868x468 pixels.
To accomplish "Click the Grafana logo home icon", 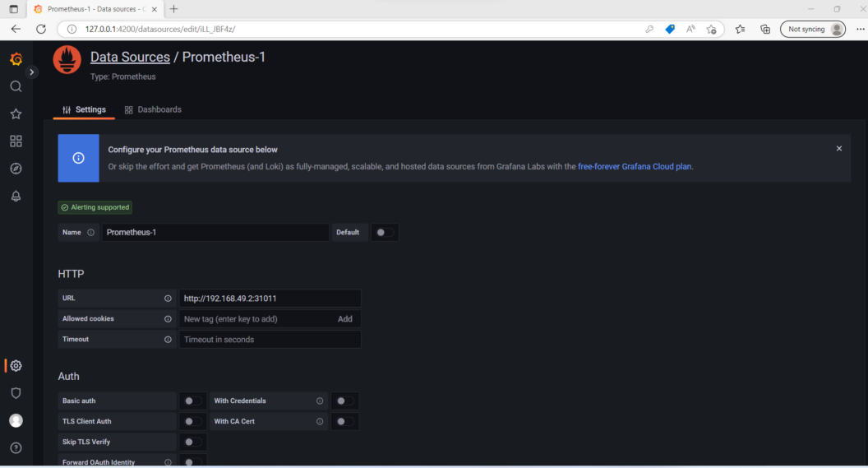I will (16, 59).
